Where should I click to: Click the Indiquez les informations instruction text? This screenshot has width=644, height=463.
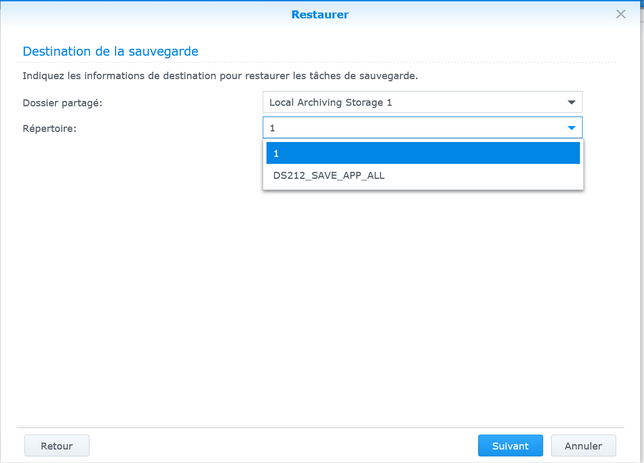[220, 76]
